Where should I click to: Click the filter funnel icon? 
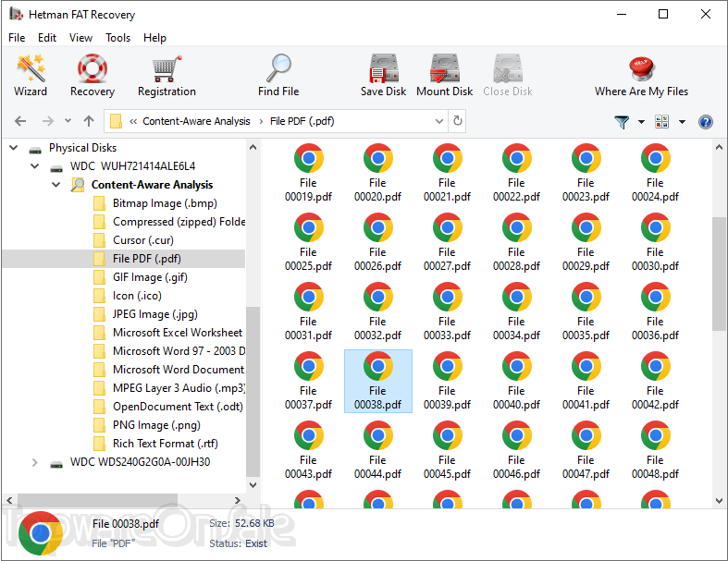pyautogui.click(x=622, y=122)
